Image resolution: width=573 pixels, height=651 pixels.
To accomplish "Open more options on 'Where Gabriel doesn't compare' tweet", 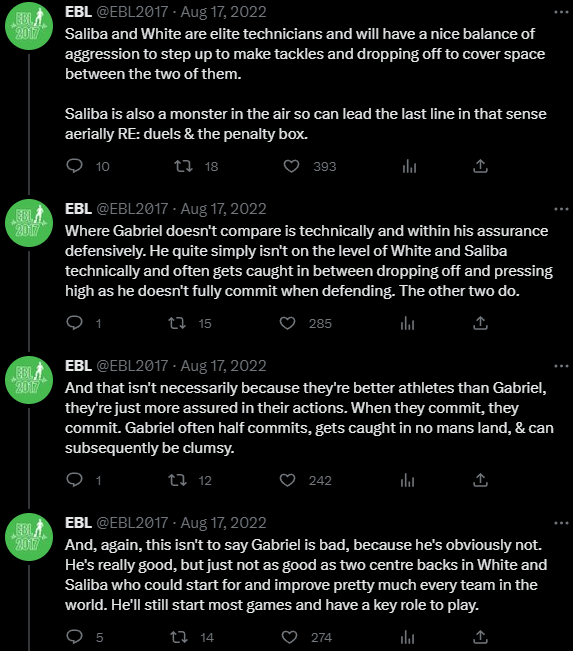I will 561,209.
